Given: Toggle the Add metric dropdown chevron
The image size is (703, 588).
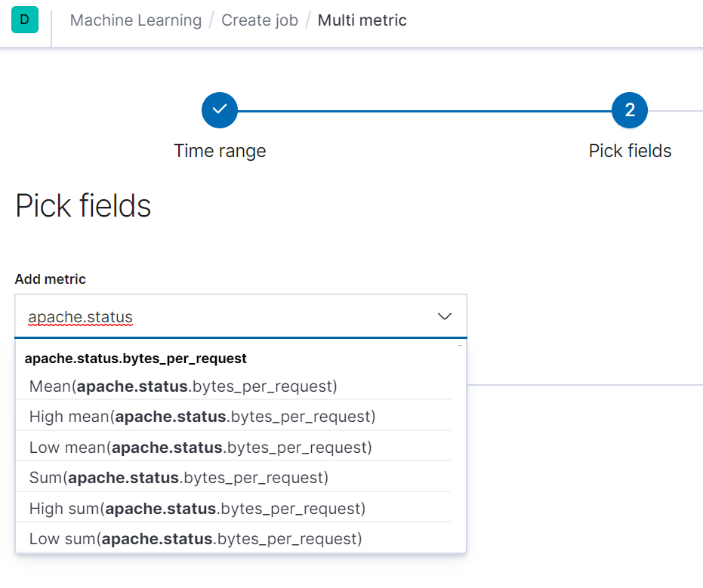Looking at the screenshot, I should [x=444, y=316].
